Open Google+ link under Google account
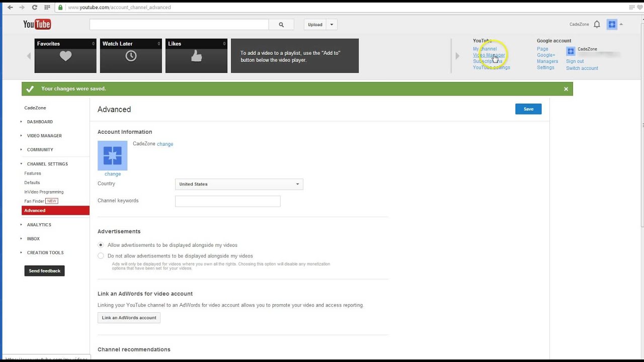 pos(546,55)
